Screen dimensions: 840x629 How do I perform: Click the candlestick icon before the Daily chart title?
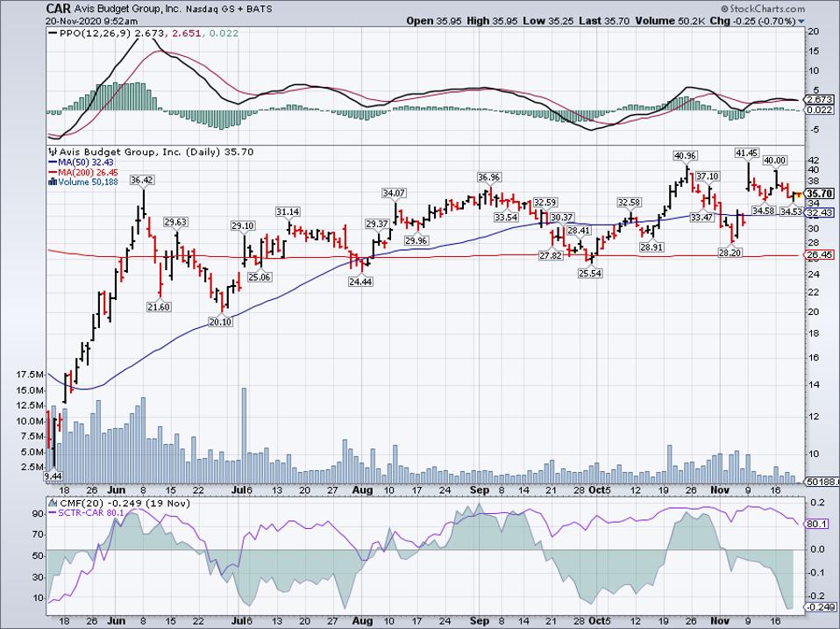pos(53,152)
